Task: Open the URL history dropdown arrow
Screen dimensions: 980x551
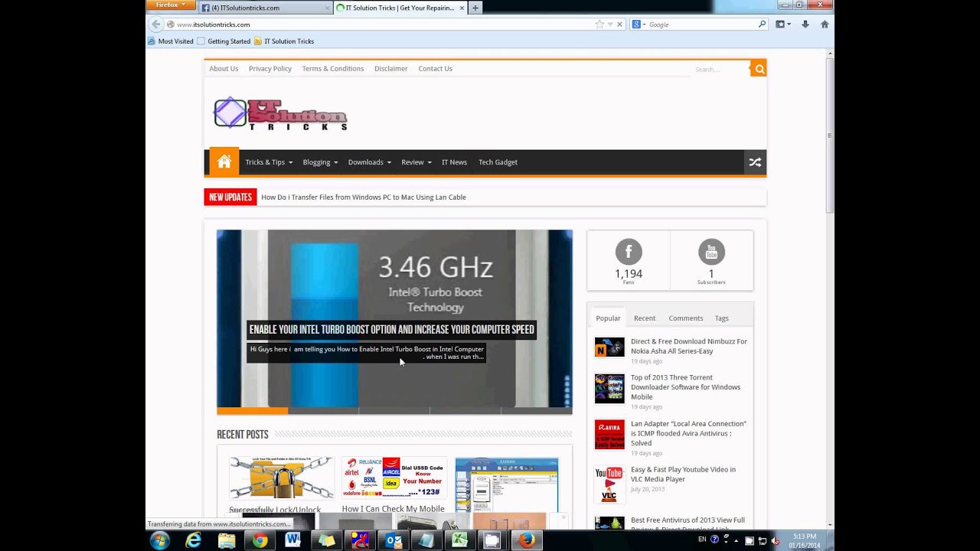Action: [610, 24]
